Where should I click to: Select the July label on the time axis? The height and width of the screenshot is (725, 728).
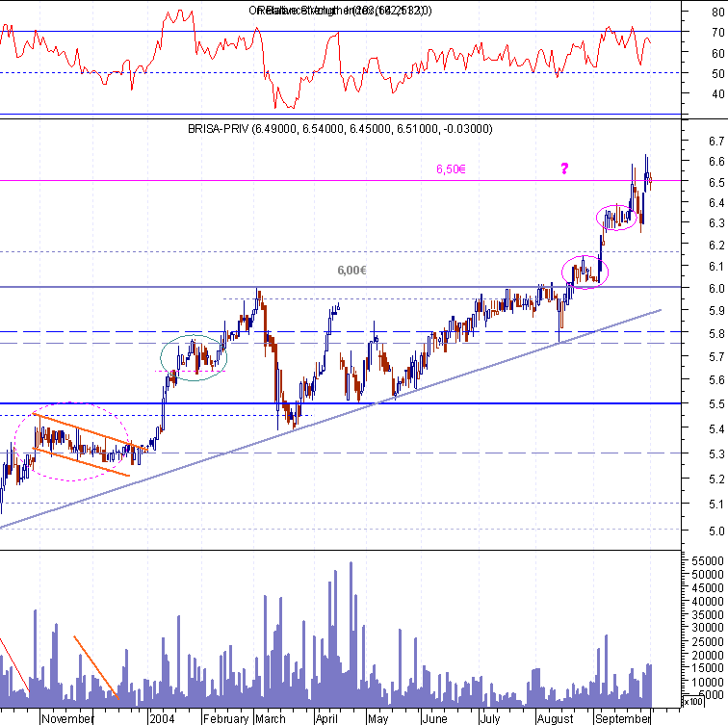click(490, 718)
